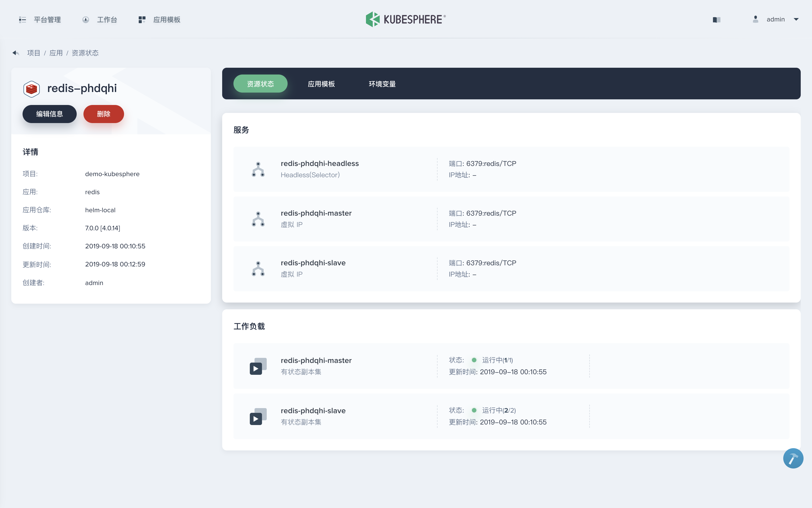Viewport: 812px width, 508px height.
Task: Click the 运行中(1/1) status of master workload
Action: pyautogui.click(x=497, y=360)
